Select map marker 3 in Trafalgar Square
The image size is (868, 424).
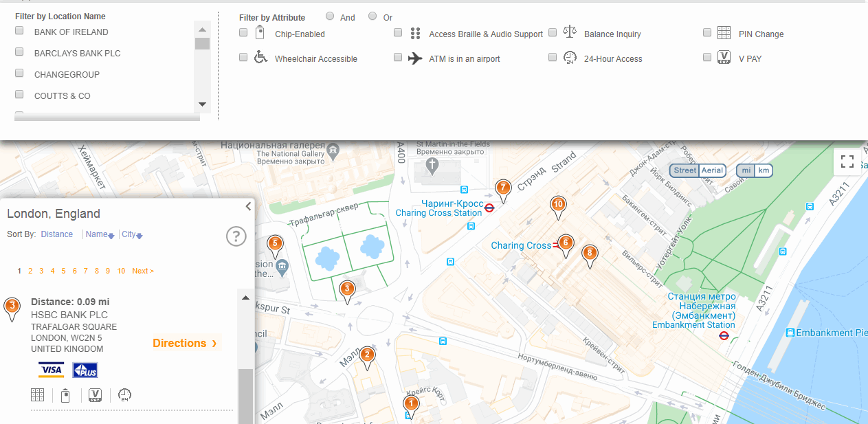click(x=347, y=292)
